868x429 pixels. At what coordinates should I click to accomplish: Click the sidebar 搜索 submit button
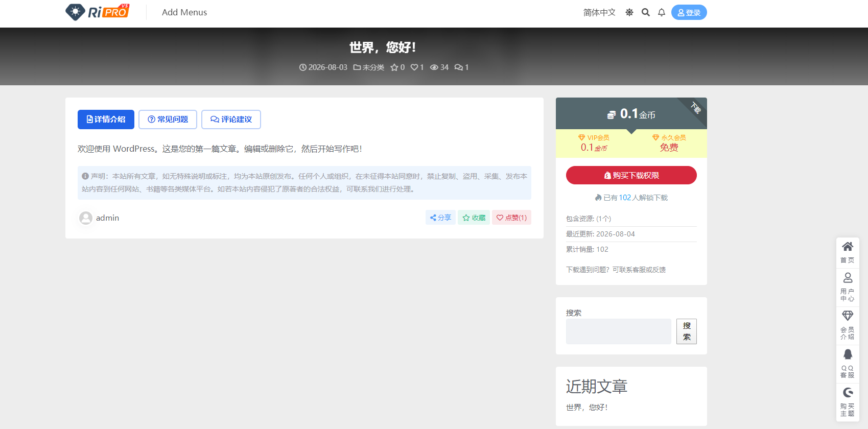click(687, 331)
